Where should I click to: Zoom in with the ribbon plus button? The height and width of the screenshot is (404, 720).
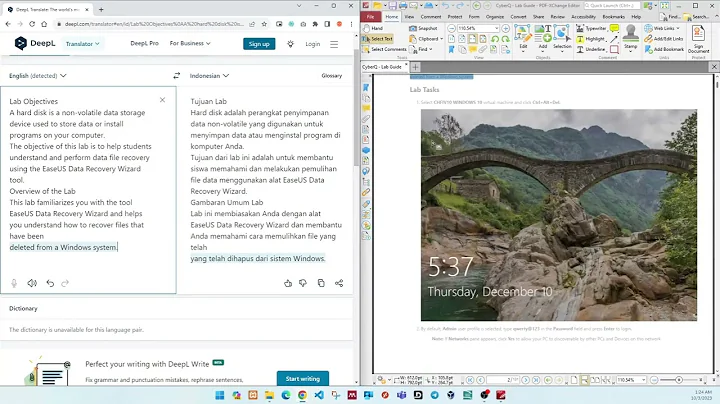point(506,28)
